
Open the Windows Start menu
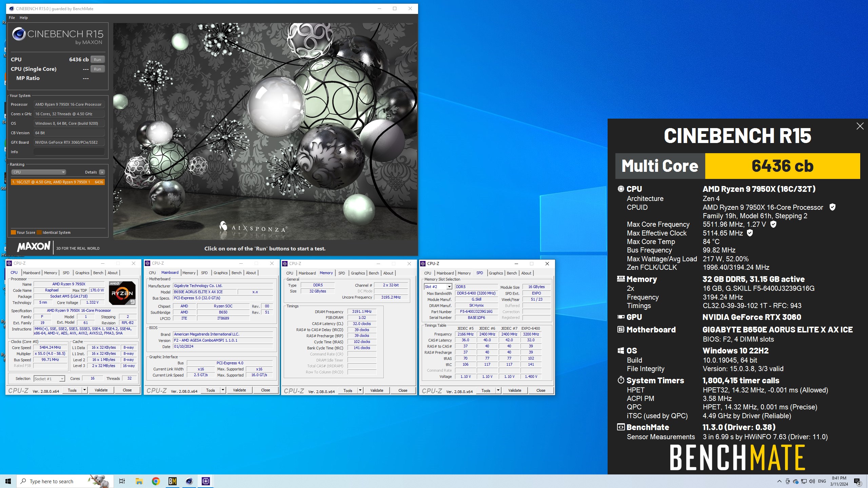8,481
